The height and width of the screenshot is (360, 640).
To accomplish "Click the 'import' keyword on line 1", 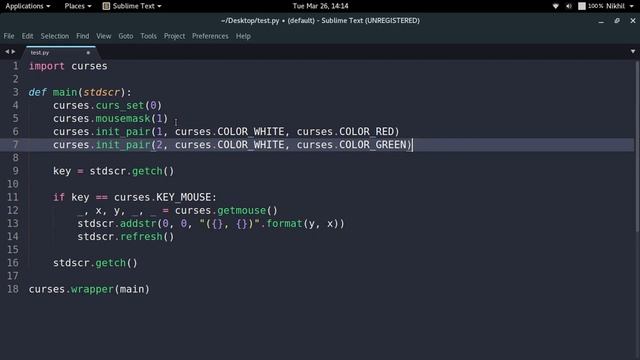I will pos(47,66).
